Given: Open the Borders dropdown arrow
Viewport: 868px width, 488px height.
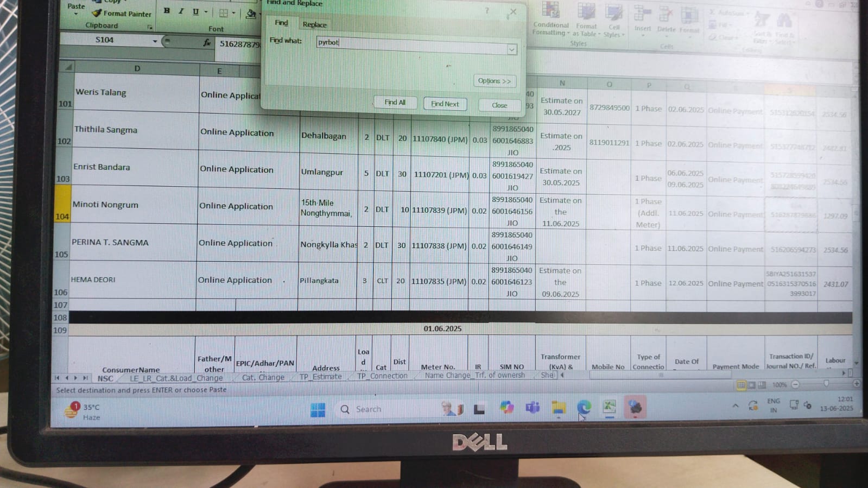Looking at the screenshot, I should tap(233, 13).
